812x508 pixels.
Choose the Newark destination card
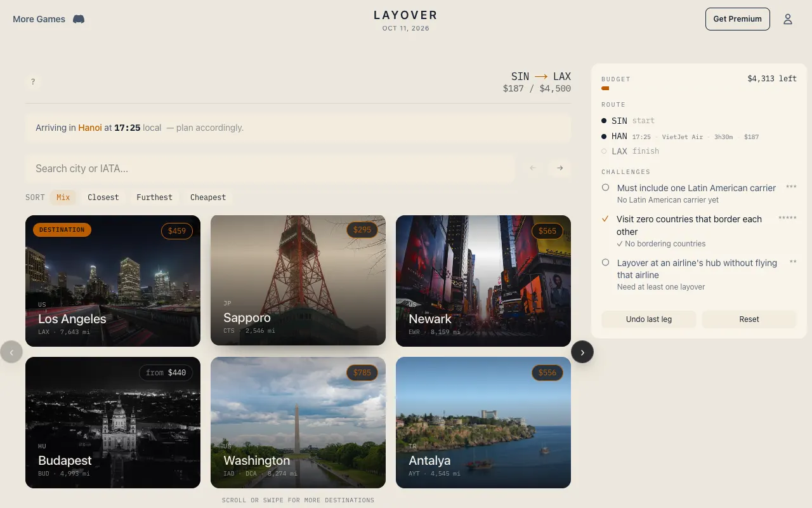pyautogui.click(x=483, y=281)
